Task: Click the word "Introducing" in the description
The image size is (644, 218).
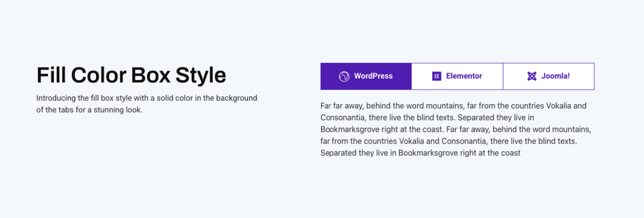Action: [x=56, y=98]
